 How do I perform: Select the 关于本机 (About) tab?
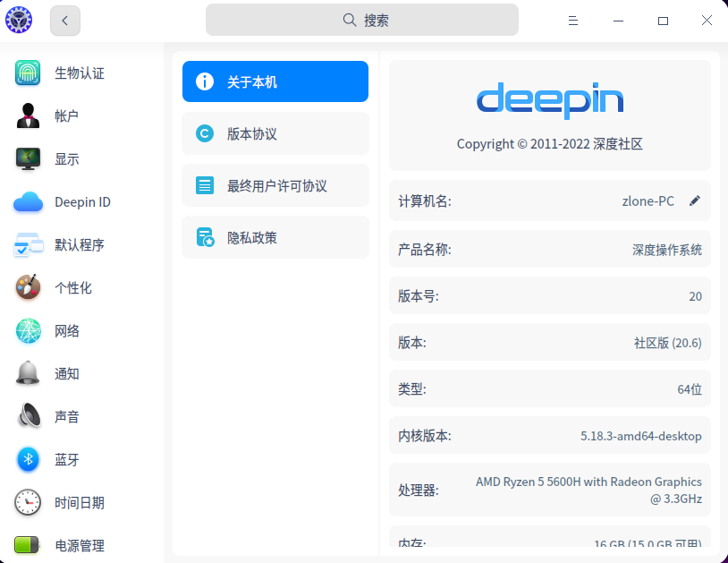pos(275,81)
